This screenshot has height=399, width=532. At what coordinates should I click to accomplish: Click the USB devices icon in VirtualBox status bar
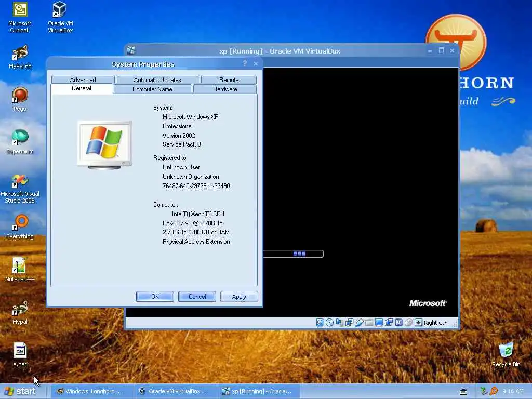(360, 322)
